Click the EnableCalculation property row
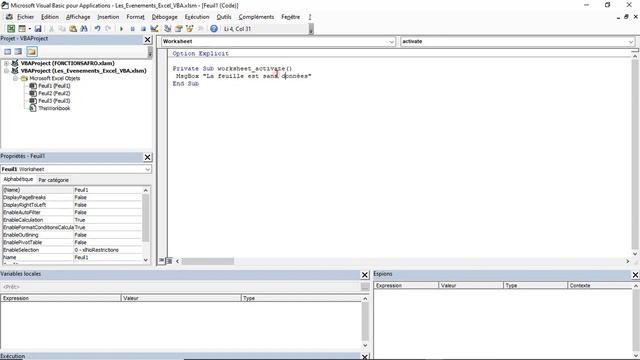 tap(72, 220)
